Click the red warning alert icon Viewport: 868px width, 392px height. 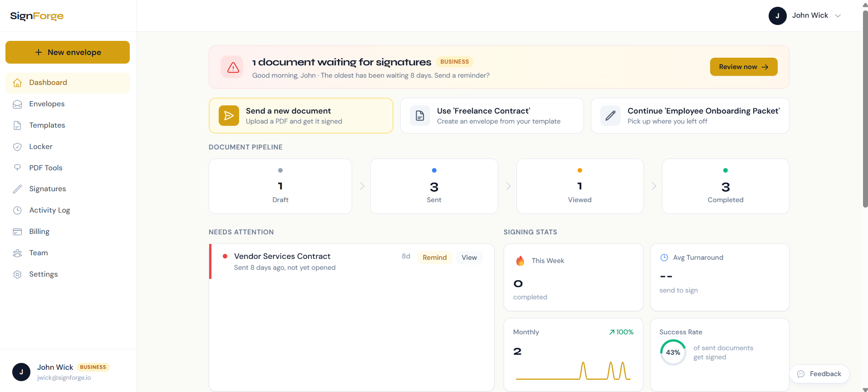(x=233, y=67)
